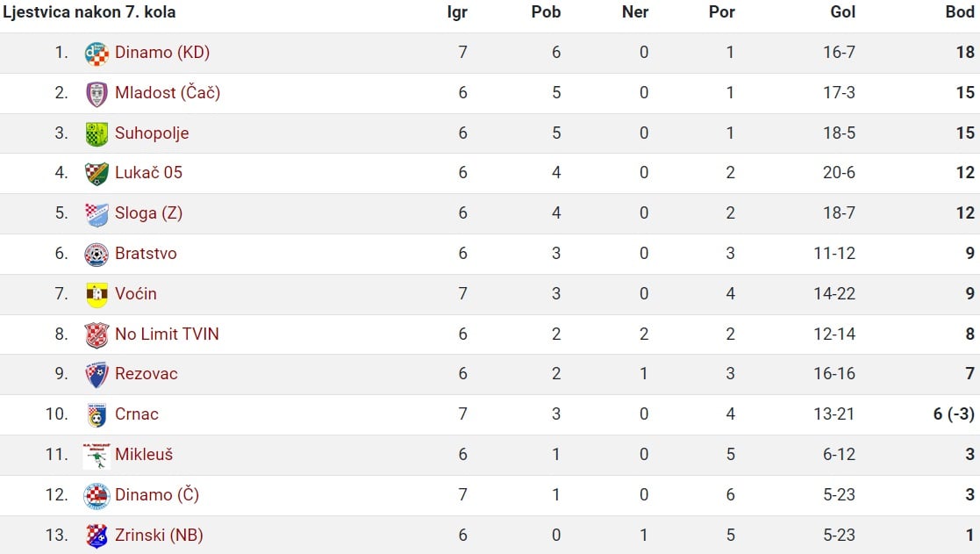Click the Crnac club crest
Image resolution: width=980 pixels, height=554 pixels.
point(97,415)
